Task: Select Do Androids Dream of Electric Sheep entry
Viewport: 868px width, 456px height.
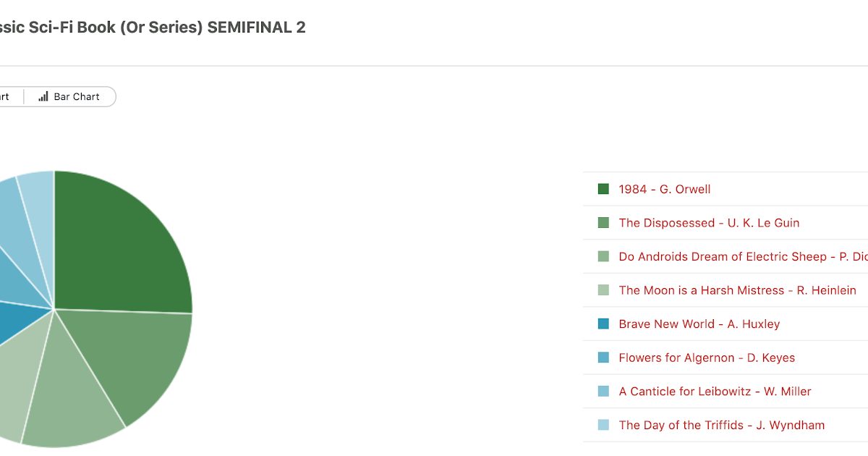Action: coord(743,256)
